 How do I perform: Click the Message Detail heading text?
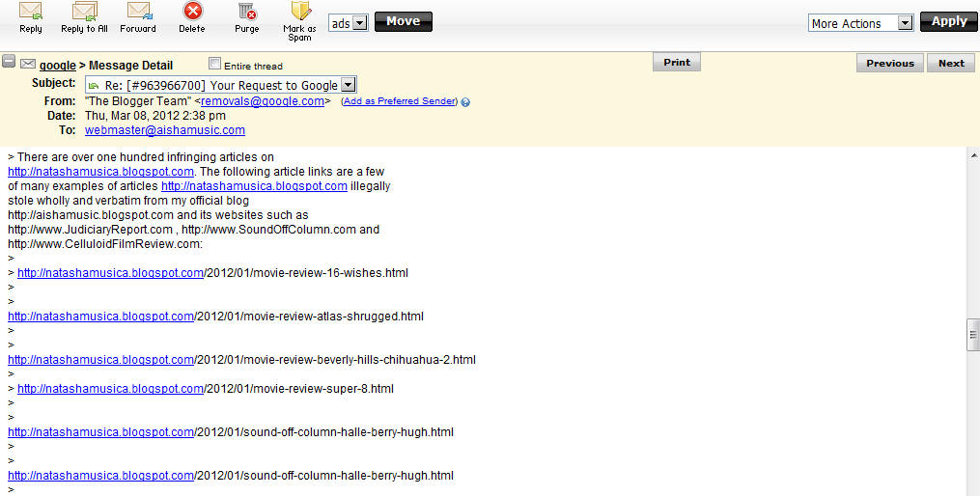click(x=130, y=66)
